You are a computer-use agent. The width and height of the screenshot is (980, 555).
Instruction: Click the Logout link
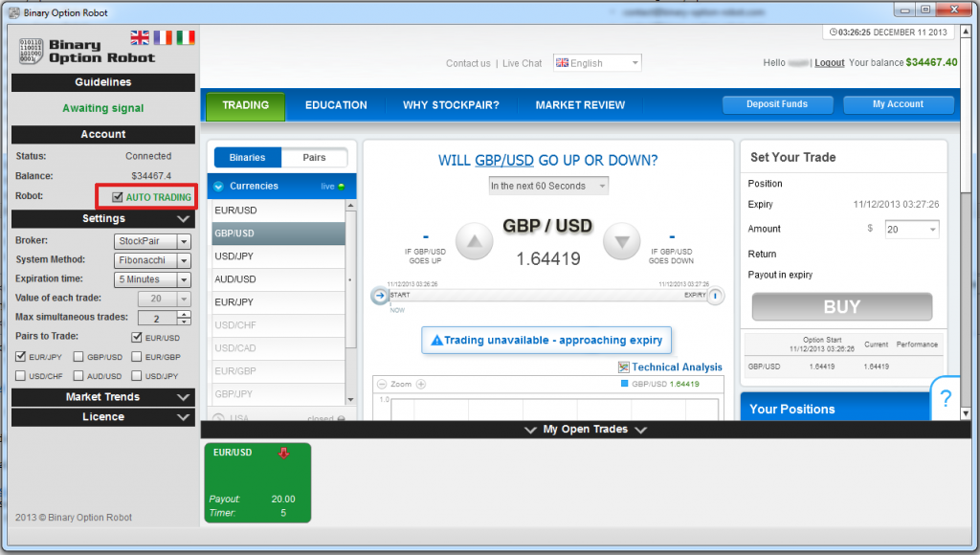pyautogui.click(x=830, y=62)
